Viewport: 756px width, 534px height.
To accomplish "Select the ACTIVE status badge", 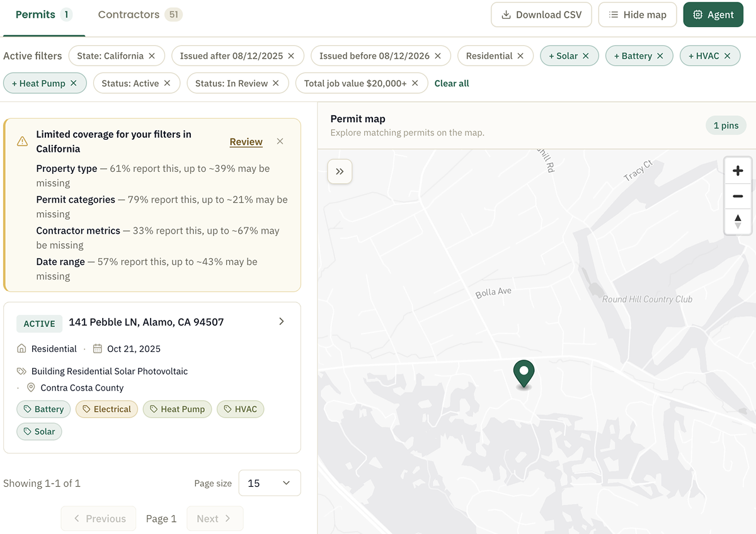I will pos(39,324).
